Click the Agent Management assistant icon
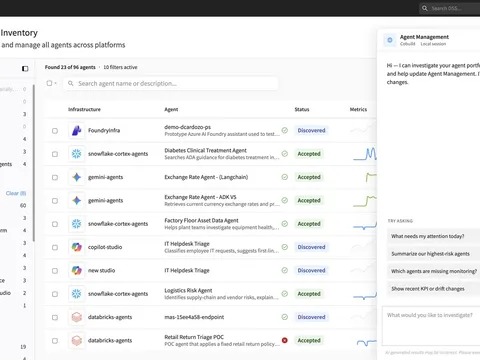This screenshot has height=360, width=480. pos(390,40)
